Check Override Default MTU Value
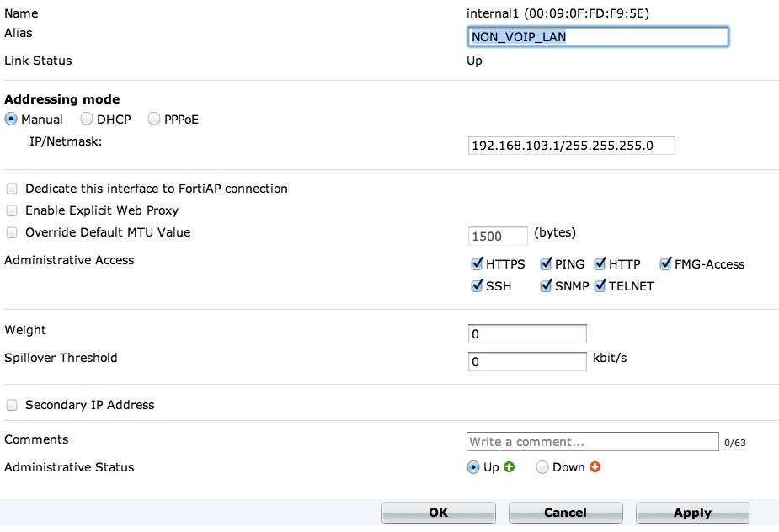The image size is (779, 532). 12,232
